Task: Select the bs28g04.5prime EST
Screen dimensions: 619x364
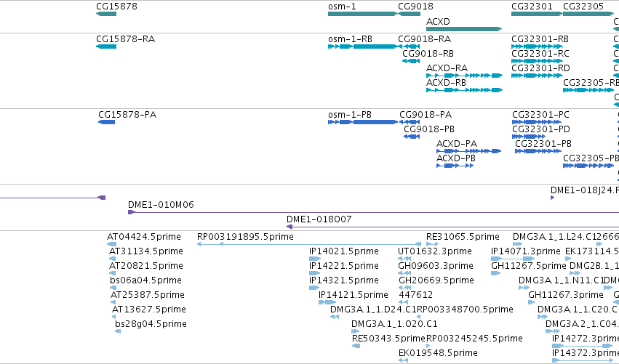Action: pyautogui.click(x=118, y=331)
